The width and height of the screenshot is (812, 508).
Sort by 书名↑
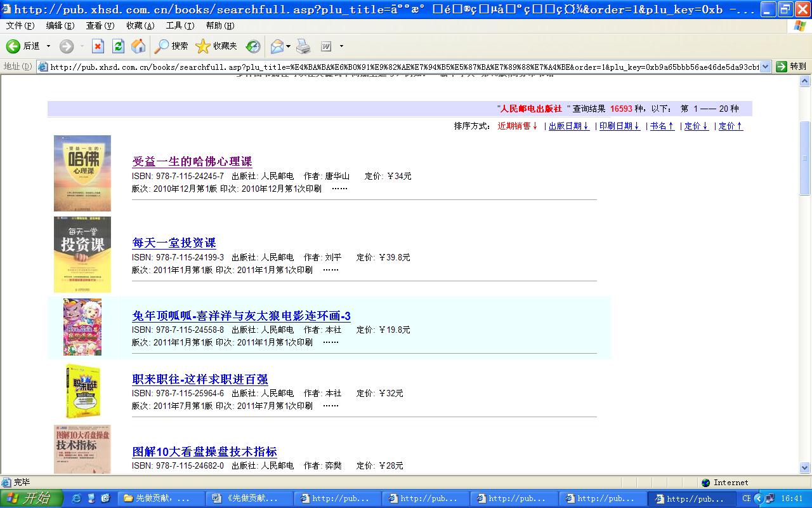pyautogui.click(x=662, y=126)
